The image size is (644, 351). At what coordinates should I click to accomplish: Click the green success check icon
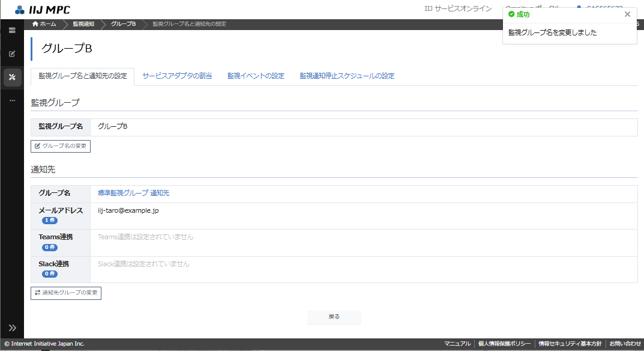(x=511, y=14)
